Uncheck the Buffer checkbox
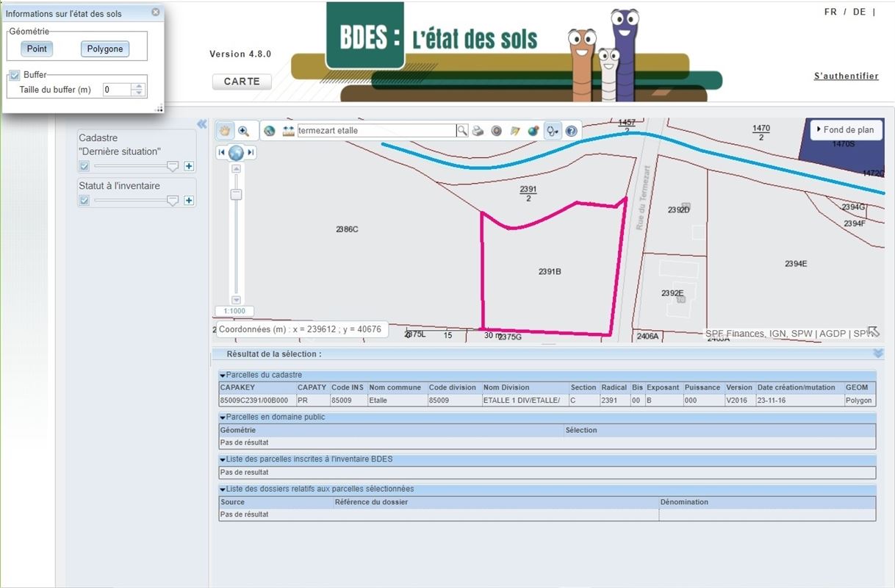 pyautogui.click(x=15, y=75)
